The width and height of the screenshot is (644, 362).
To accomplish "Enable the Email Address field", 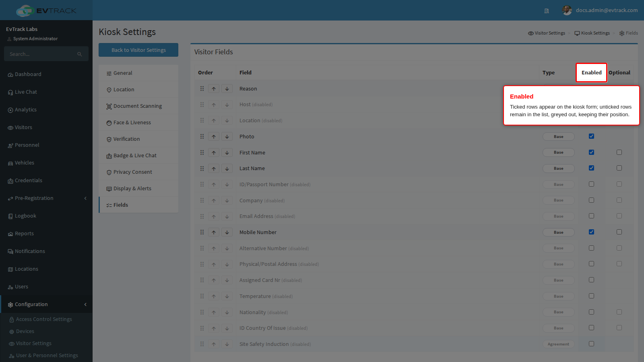I will 591,216.
